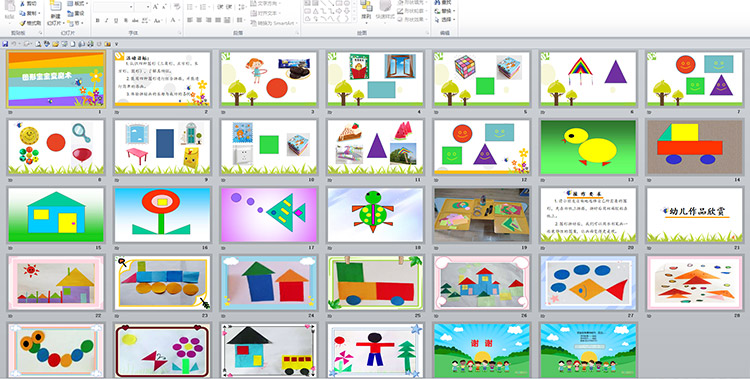The width and height of the screenshot is (750, 379).
Task: Open the Customize Quick Access Toolbar arrow
Action: pos(116,44)
